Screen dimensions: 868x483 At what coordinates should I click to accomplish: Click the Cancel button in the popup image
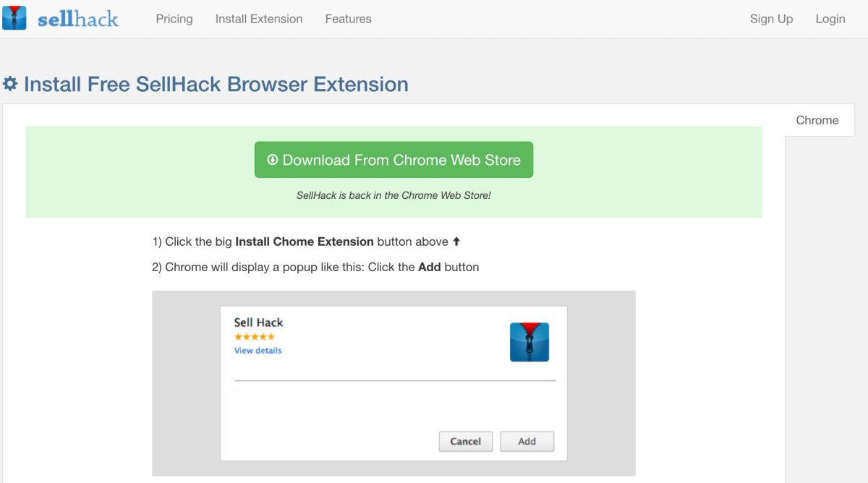coord(466,441)
